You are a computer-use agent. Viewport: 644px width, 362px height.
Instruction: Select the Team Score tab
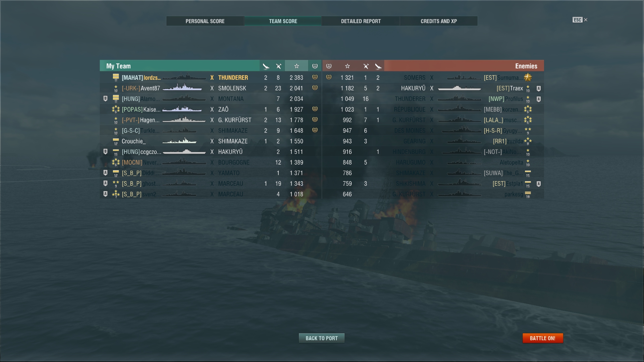(283, 21)
